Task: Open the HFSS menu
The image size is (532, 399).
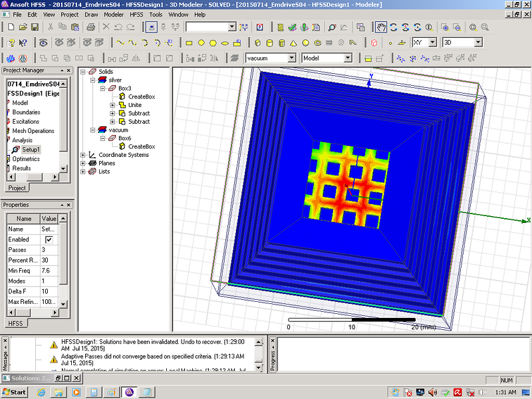Action: [x=136, y=14]
